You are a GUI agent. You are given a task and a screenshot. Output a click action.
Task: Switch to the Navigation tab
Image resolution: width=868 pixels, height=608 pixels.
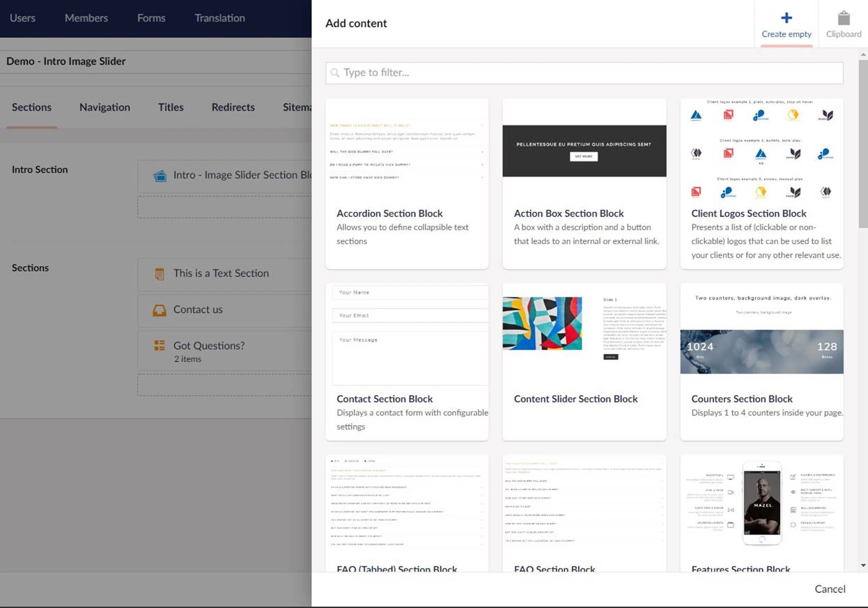(x=104, y=107)
